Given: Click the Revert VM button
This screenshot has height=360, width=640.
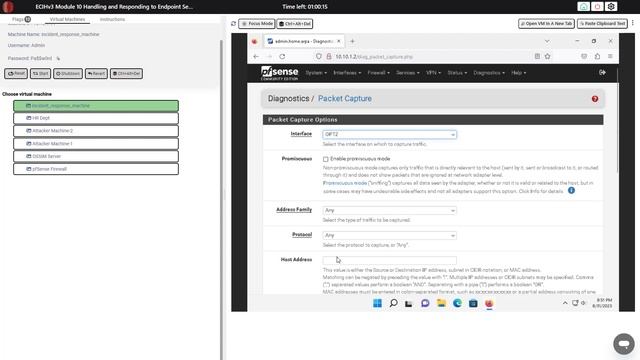Looking at the screenshot, I should (x=96, y=73).
